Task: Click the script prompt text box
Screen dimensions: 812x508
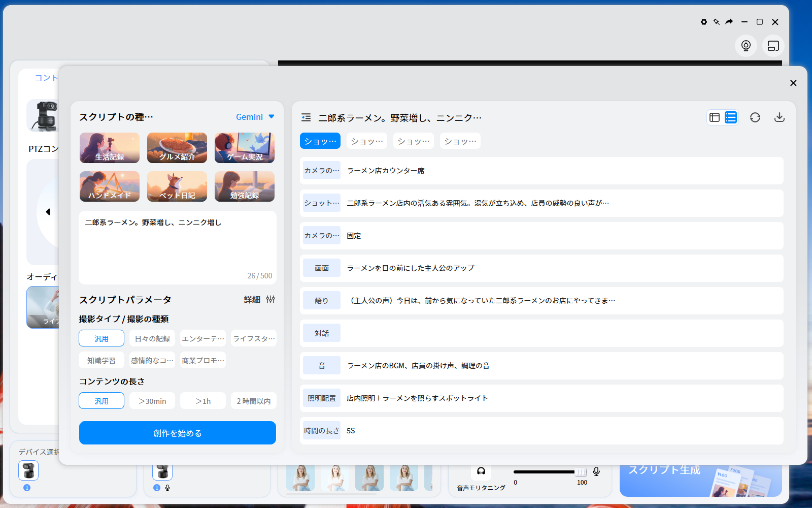Action: point(177,247)
